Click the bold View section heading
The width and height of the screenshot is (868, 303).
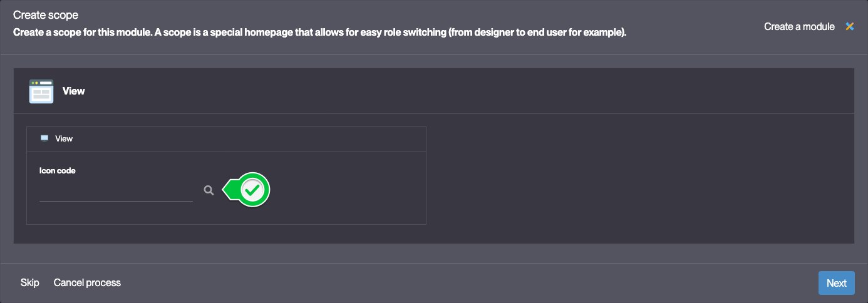(73, 91)
